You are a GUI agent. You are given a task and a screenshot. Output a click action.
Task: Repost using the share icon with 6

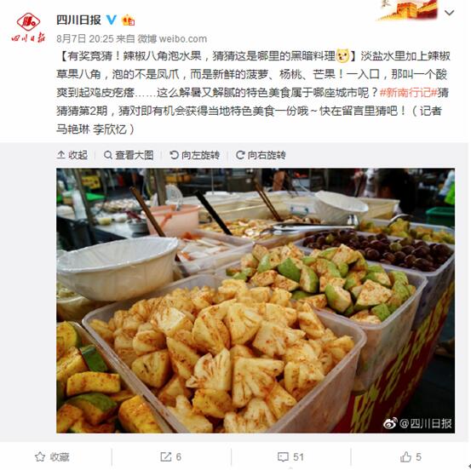pyautogui.click(x=166, y=457)
